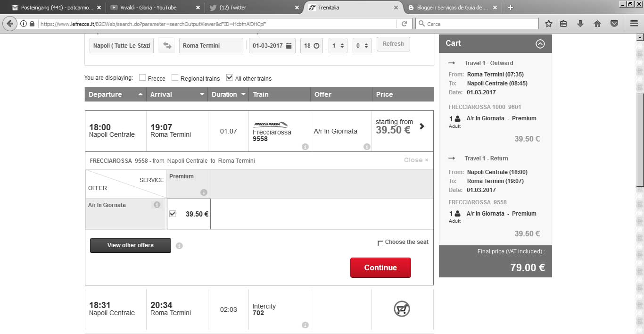Viewport: 644px width, 334px height.
Task: Change the children count stepper showing 0
Action: [362, 46]
